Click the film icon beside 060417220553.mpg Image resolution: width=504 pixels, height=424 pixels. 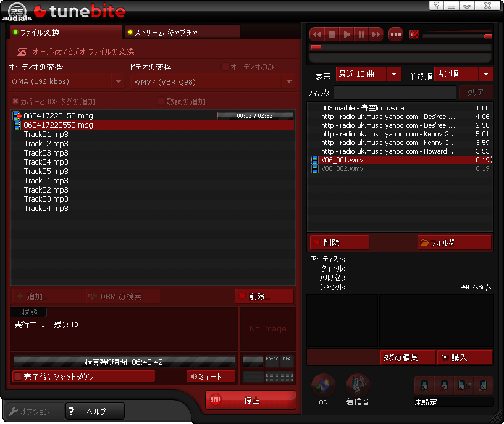(17, 125)
